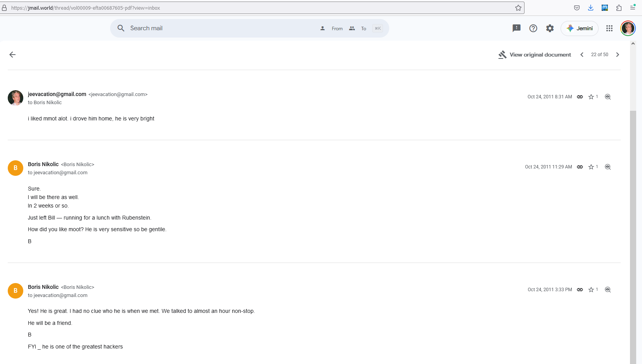Image resolution: width=642 pixels, height=364 pixels.
Task: Click the Oct 24, 2011 3:33 PM timestamp
Action: (550, 290)
